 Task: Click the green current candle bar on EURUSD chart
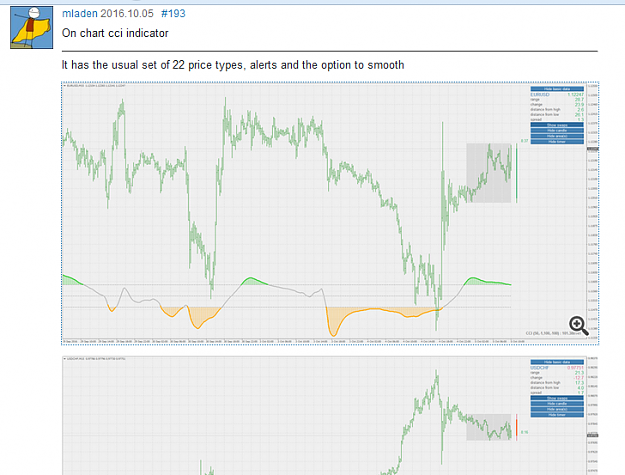[x=517, y=173]
